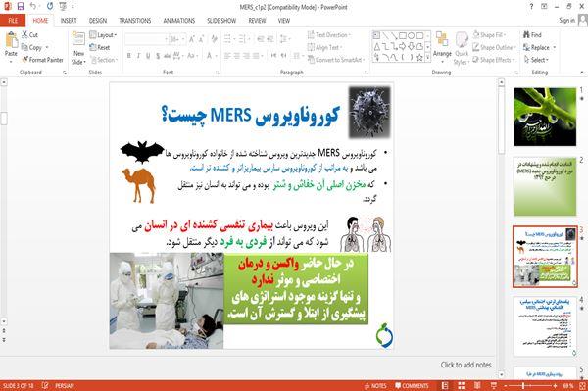Screen dimensions: 588x391
Task: Open the font name combo box
Action: [x=147, y=38]
